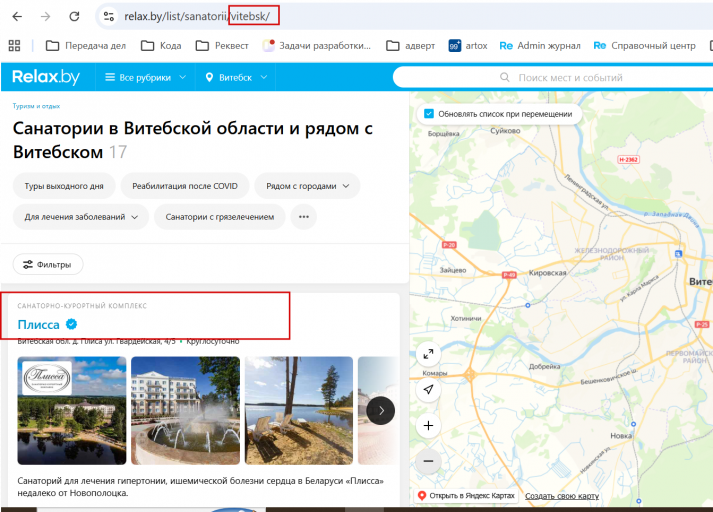The width and height of the screenshot is (713, 512).
Task: Expand the Все рубрики menu
Action: coord(146,77)
